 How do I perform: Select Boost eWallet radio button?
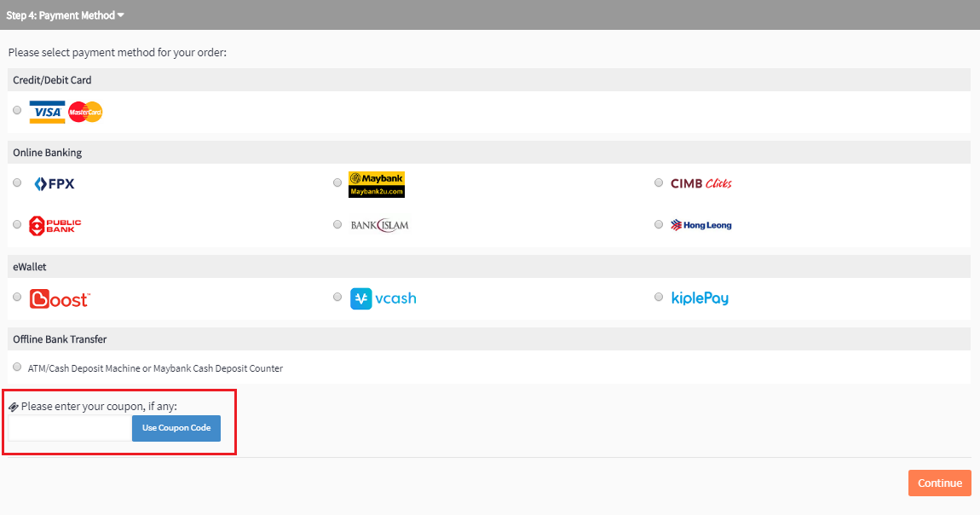pos(18,297)
